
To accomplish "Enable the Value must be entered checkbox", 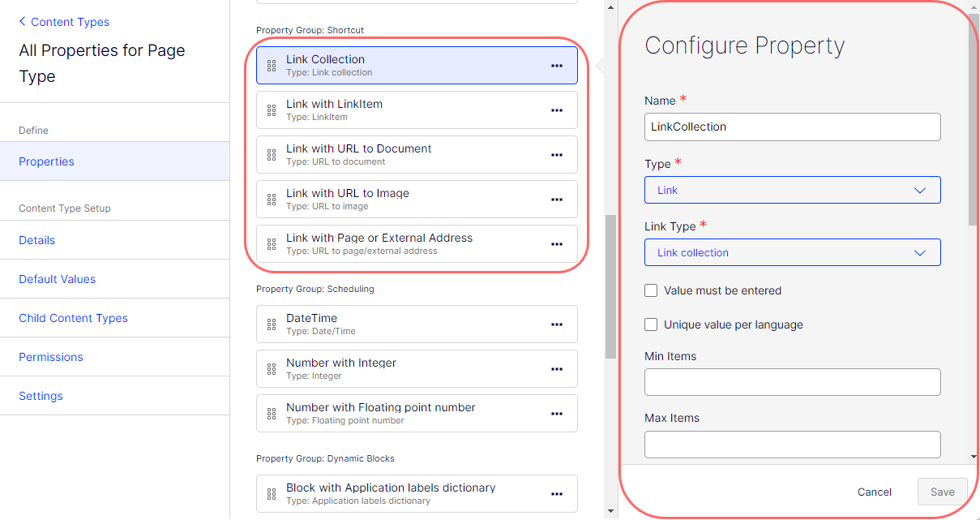I will point(651,290).
